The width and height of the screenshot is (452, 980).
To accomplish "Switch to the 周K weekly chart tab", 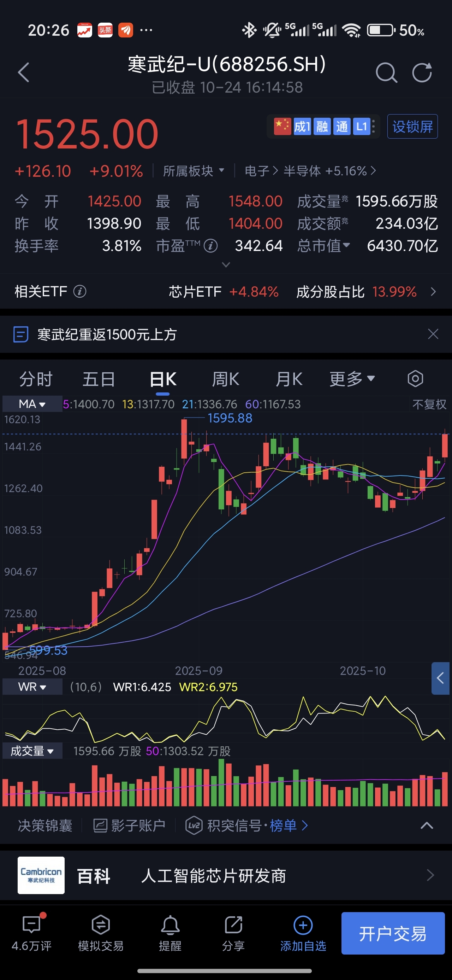I will point(225,379).
